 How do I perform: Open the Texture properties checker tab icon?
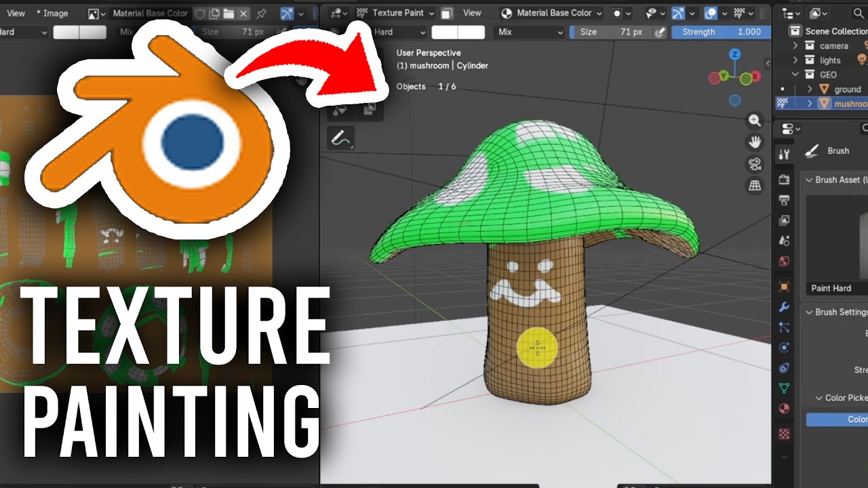(784, 433)
